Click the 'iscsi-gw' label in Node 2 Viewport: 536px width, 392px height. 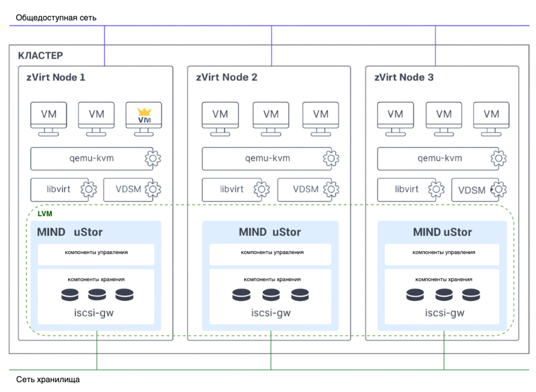(x=271, y=313)
